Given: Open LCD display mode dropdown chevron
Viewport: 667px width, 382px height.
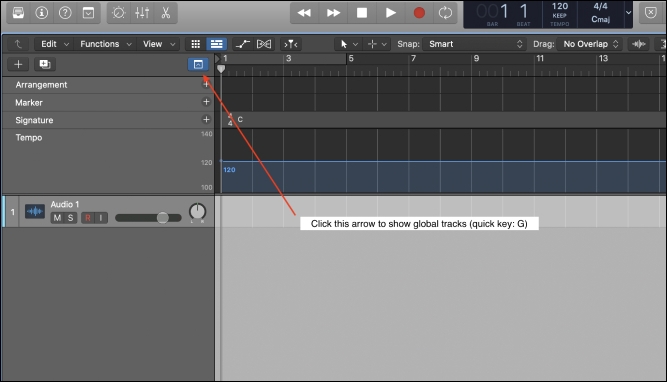Looking at the screenshot, I should 628,13.
